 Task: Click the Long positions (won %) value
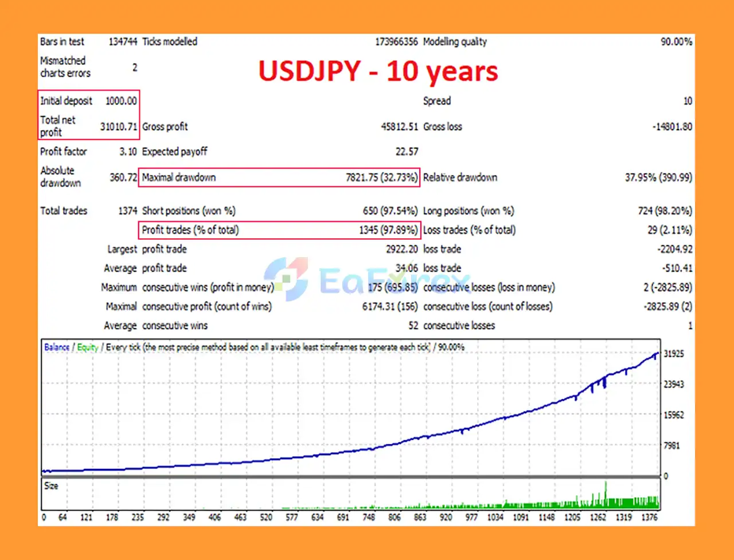point(665,211)
